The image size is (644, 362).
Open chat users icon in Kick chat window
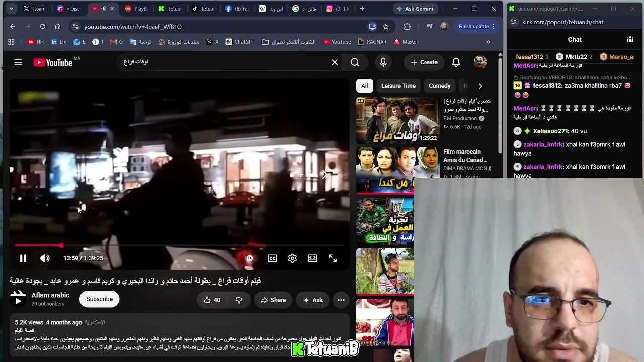(x=630, y=40)
